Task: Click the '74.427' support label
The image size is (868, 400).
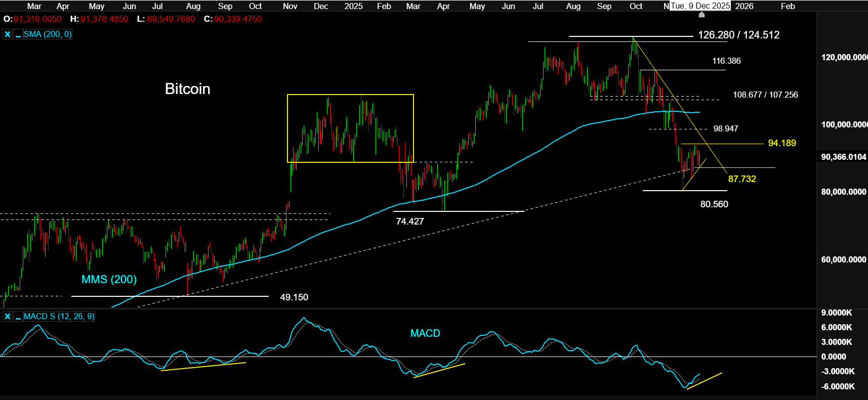Action: (x=410, y=221)
